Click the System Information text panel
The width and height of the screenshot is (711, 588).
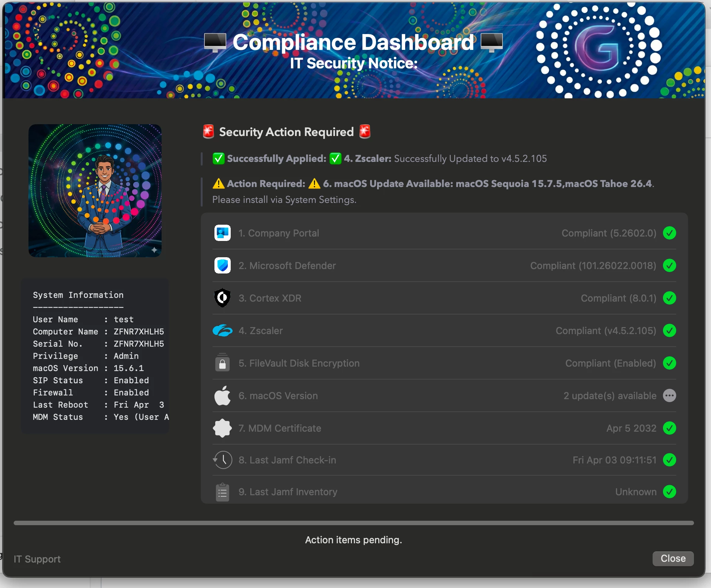(x=95, y=356)
